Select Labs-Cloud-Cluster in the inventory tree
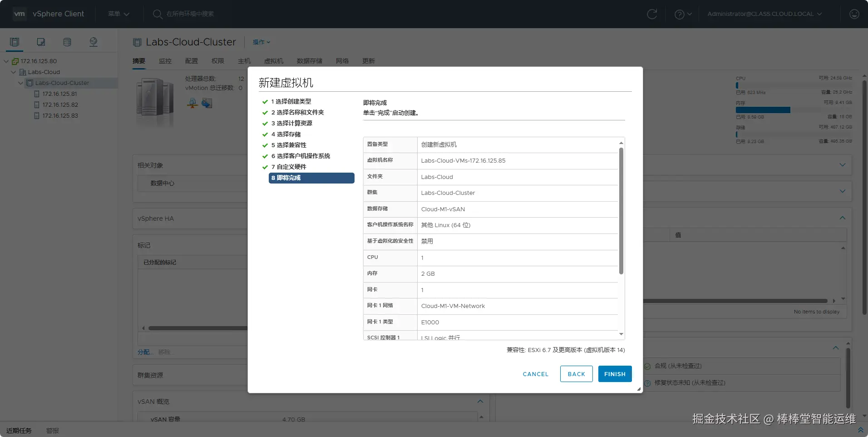 [62, 83]
